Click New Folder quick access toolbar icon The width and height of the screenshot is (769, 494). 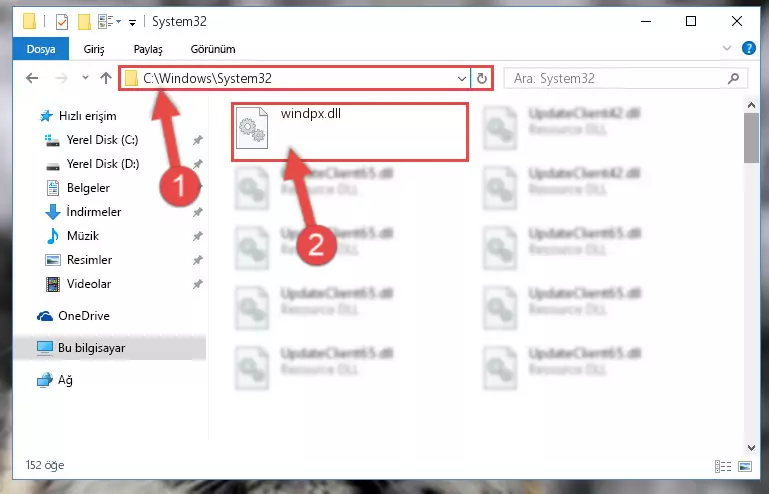(84, 22)
